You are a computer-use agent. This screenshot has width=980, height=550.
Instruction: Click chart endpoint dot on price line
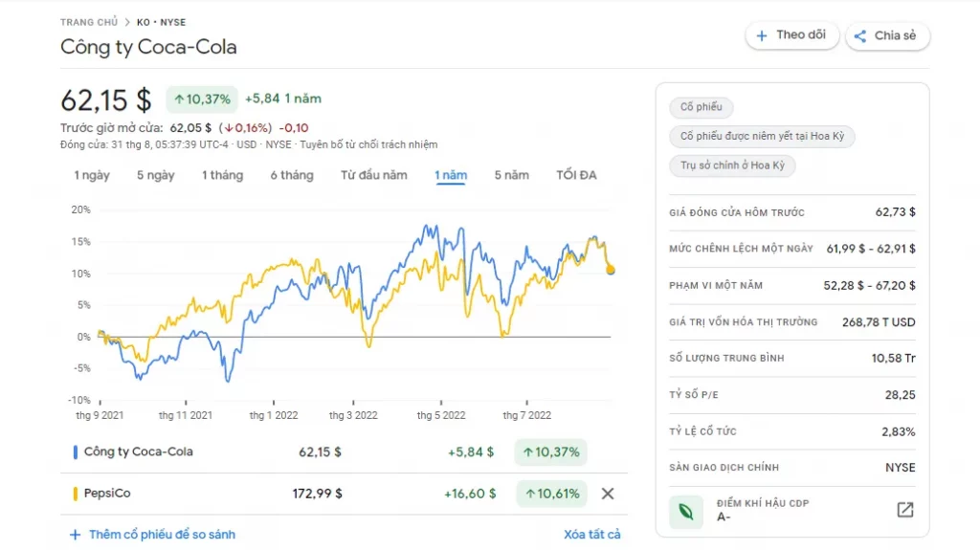pyautogui.click(x=611, y=270)
